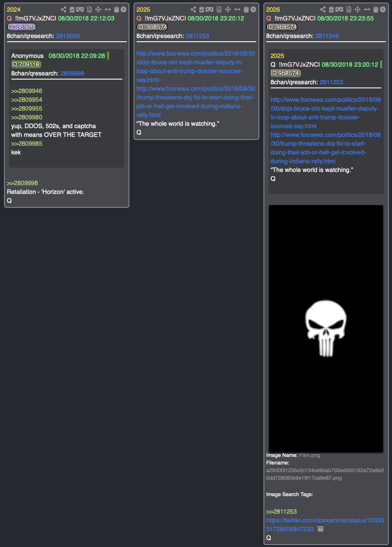Follow reply reference >>2809955
The height and width of the screenshot is (547, 392).
(x=27, y=109)
